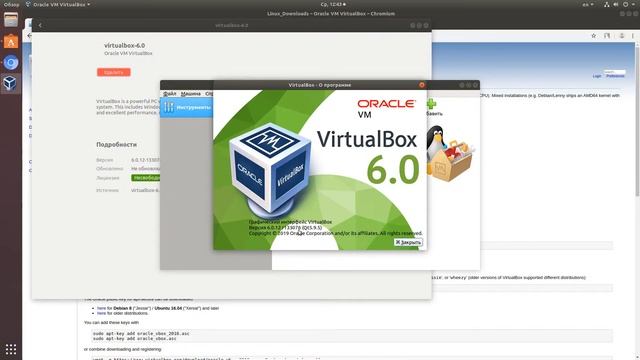Click the VirtualBox 6.0 logo cube image
This screenshot has width=640, height=360.
coord(270,171)
